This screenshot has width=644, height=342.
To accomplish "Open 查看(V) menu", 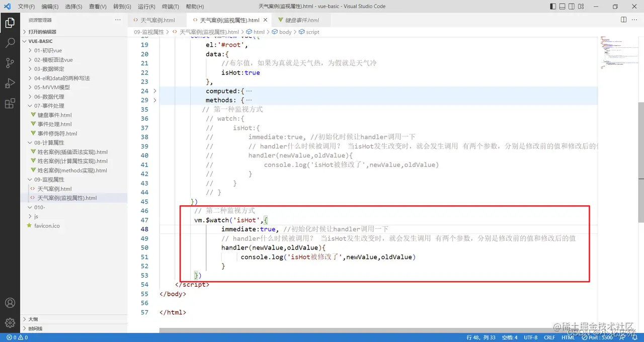I will pyautogui.click(x=98, y=7).
